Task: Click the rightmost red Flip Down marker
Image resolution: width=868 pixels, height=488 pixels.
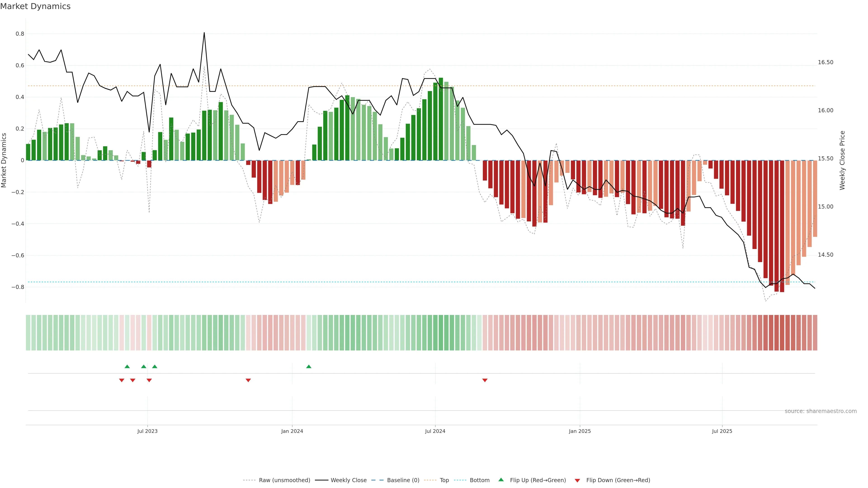Action: pyautogui.click(x=485, y=380)
